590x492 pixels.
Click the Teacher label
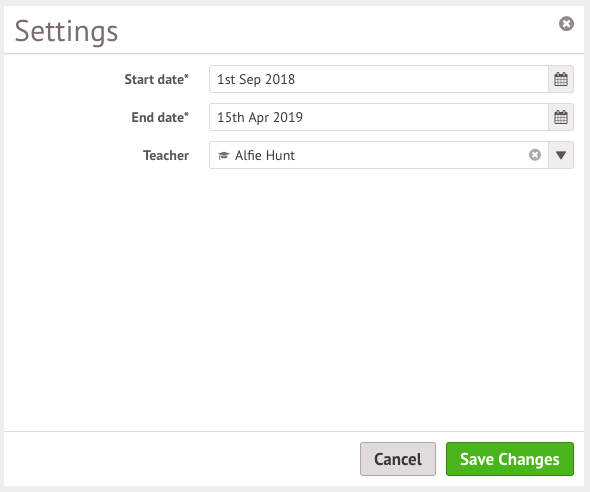pyautogui.click(x=166, y=155)
